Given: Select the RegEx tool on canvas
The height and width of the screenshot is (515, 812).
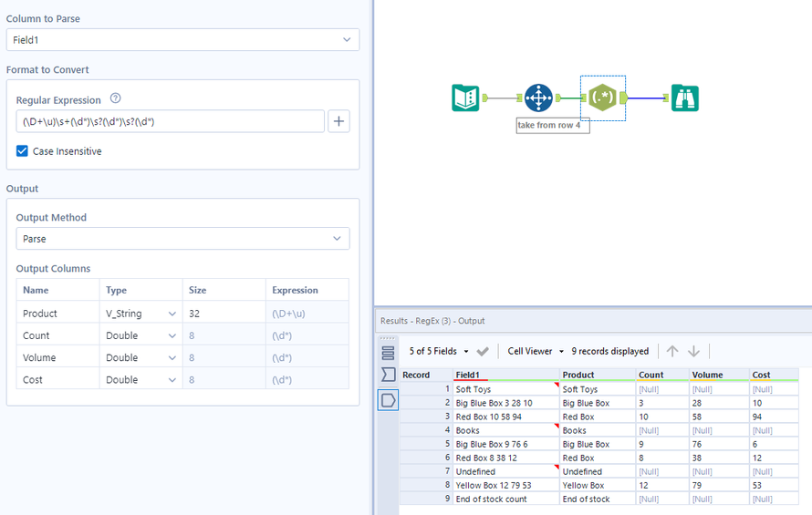Looking at the screenshot, I should point(602,98).
